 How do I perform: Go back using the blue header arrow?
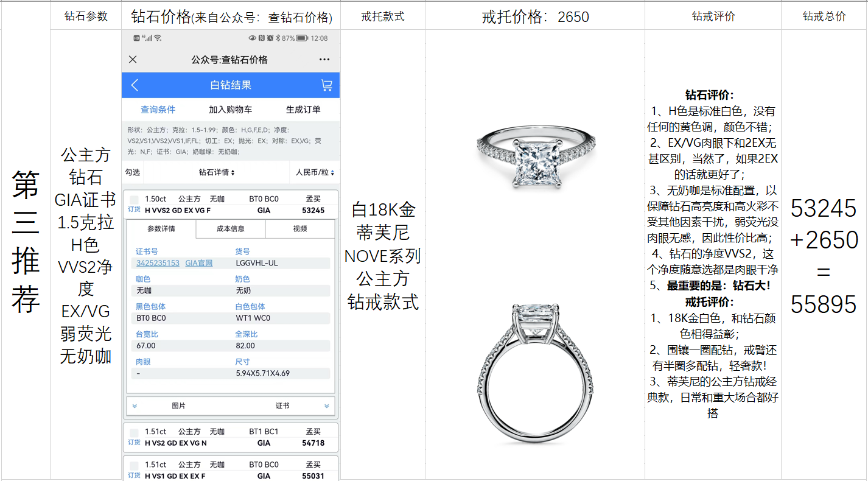coord(135,85)
